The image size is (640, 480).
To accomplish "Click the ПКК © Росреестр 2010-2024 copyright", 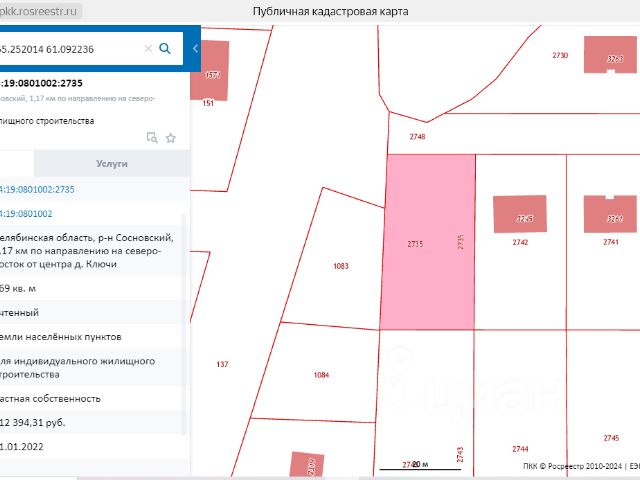I will coord(572,466).
